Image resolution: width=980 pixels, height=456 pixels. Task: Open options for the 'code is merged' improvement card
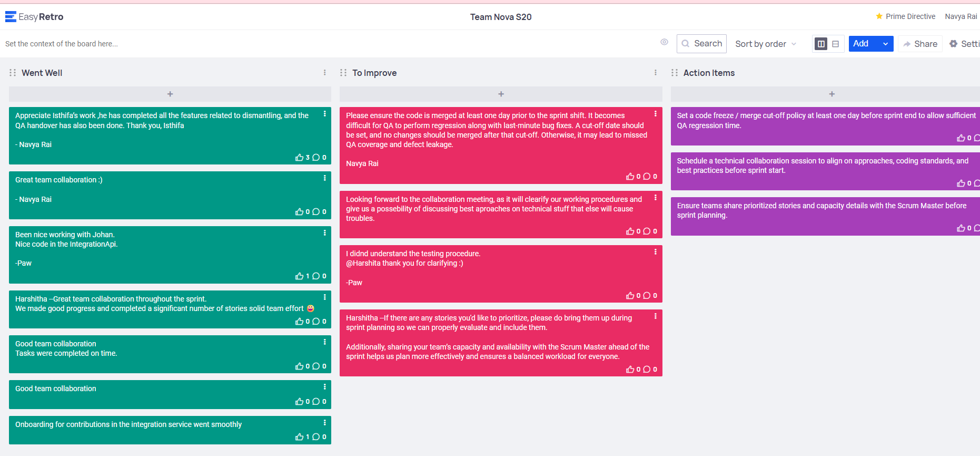pyautogui.click(x=655, y=114)
